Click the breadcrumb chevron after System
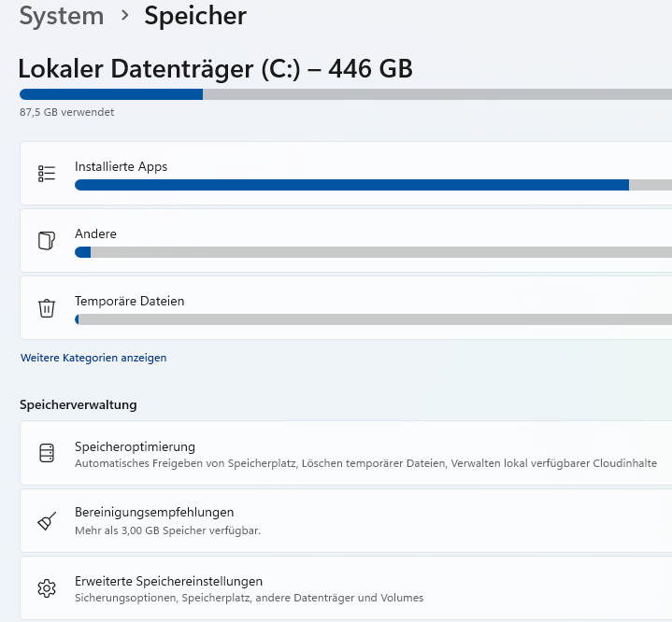This screenshot has height=622, width=672. click(x=124, y=16)
